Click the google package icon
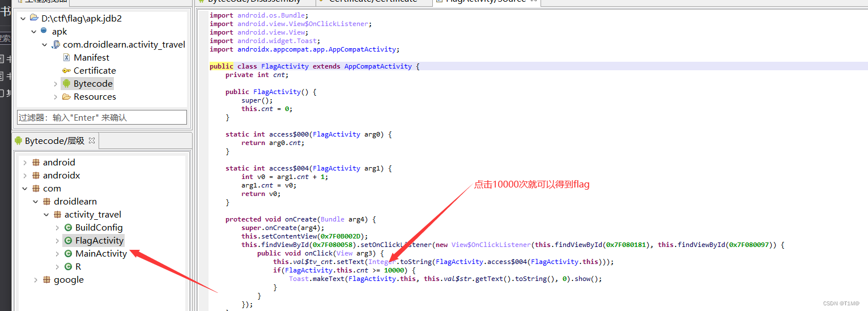The width and height of the screenshot is (868, 311). pyautogui.click(x=47, y=279)
